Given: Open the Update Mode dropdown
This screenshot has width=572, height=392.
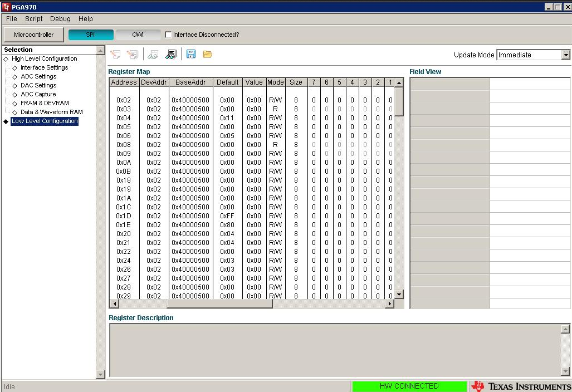Looking at the screenshot, I should click(x=565, y=55).
